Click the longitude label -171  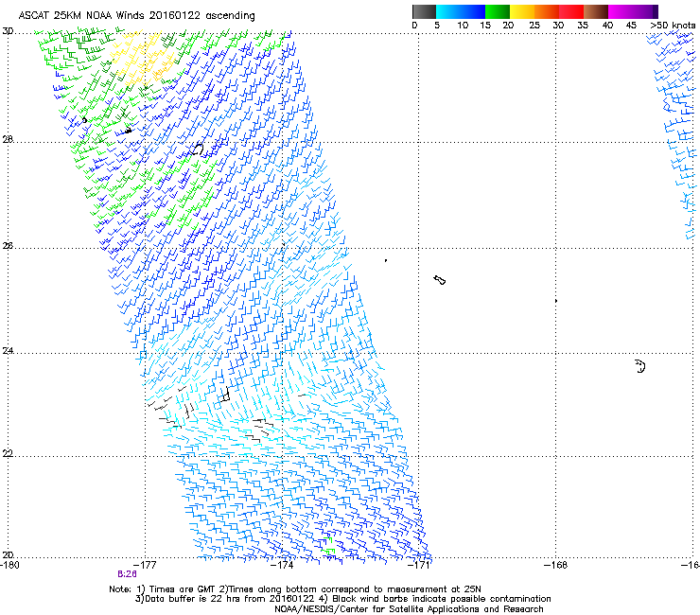pos(419,565)
